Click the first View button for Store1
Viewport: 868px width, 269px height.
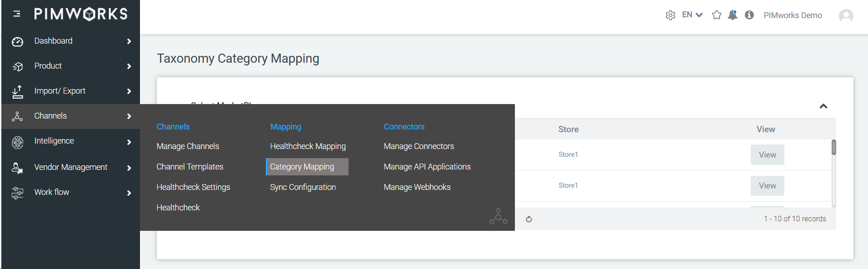click(768, 155)
